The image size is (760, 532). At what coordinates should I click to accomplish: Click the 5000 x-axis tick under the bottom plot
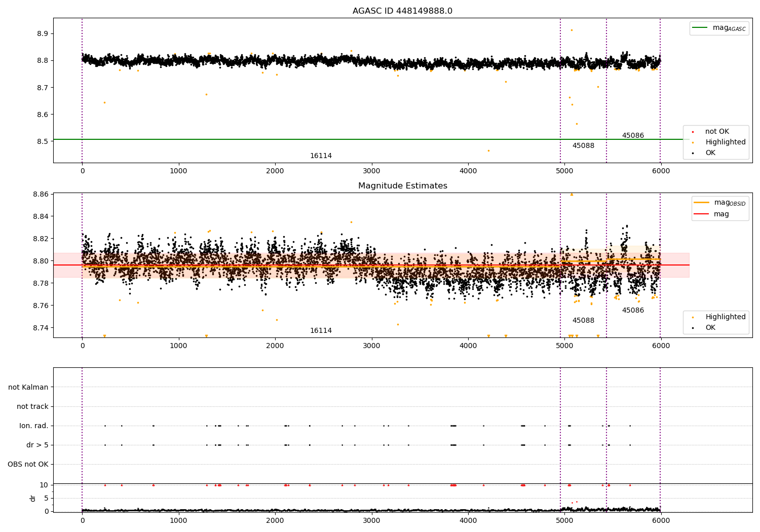coord(564,520)
